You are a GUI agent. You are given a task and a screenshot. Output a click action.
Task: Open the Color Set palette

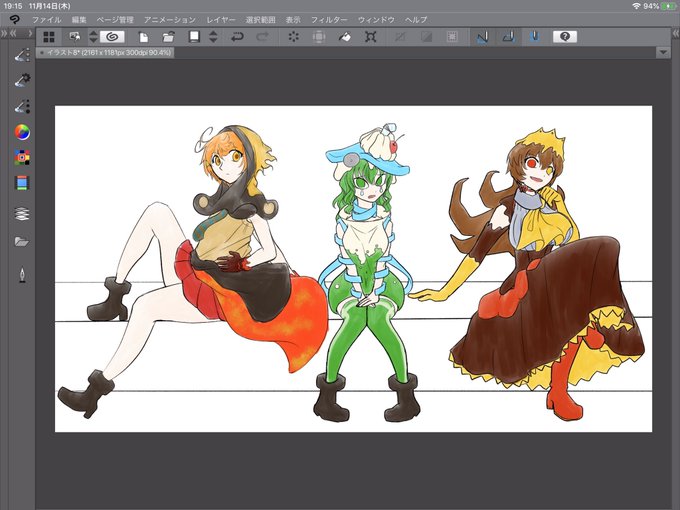click(x=22, y=157)
